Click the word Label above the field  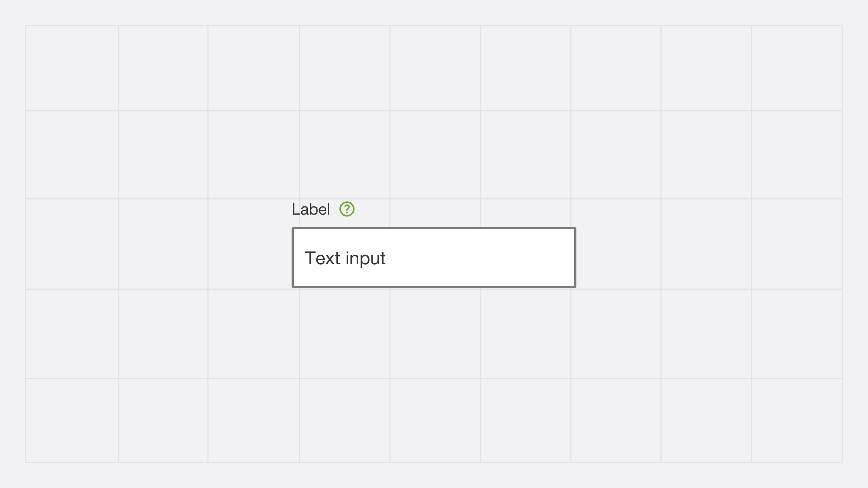click(x=311, y=209)
